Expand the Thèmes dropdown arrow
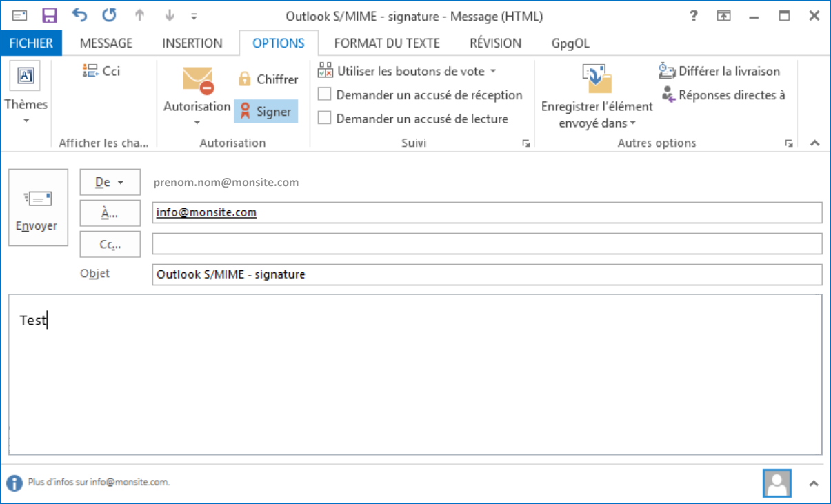This screenshot has width=831, height=504. (26, 121)
